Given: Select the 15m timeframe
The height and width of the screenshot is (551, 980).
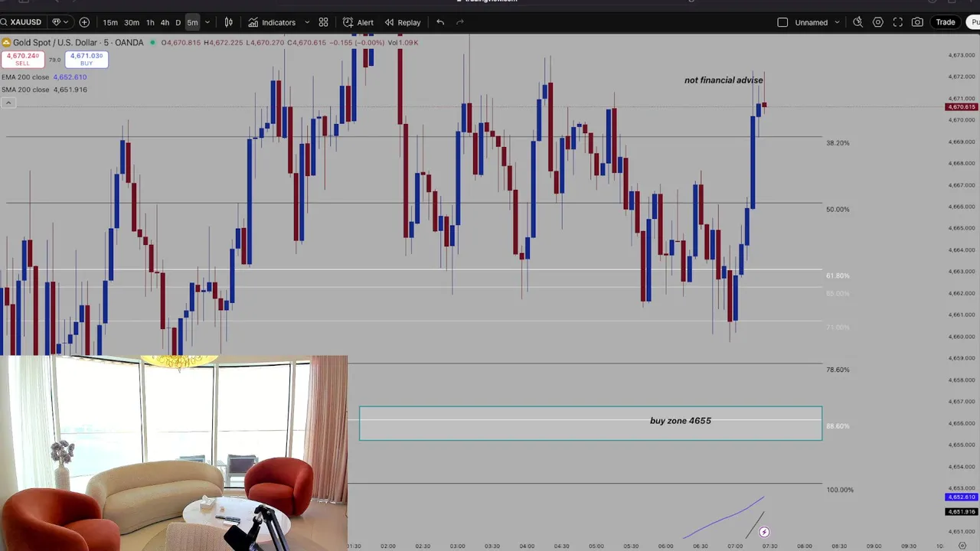Looking at the screenshot, I should tap(110, 22).
